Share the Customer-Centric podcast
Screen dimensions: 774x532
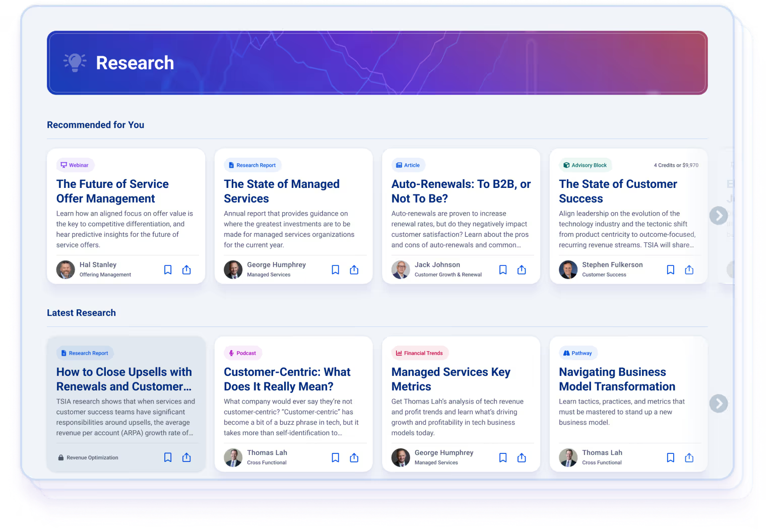point(354,457)
